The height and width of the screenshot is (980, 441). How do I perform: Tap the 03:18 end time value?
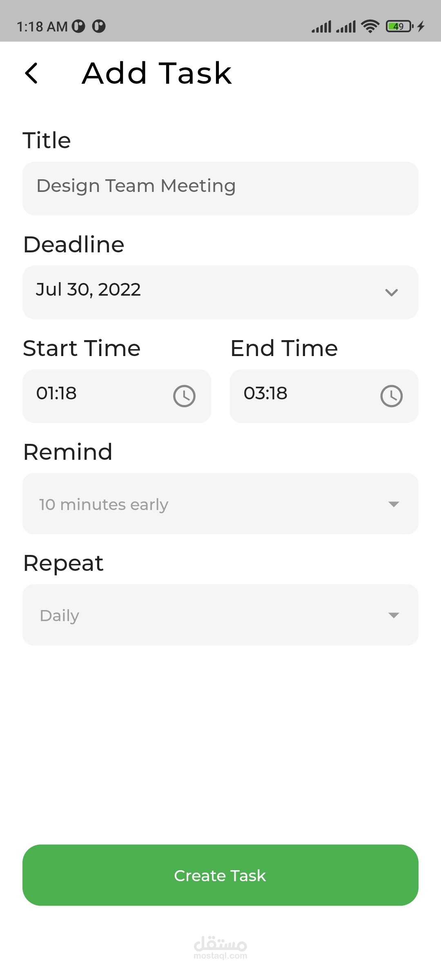coord(265,393)
